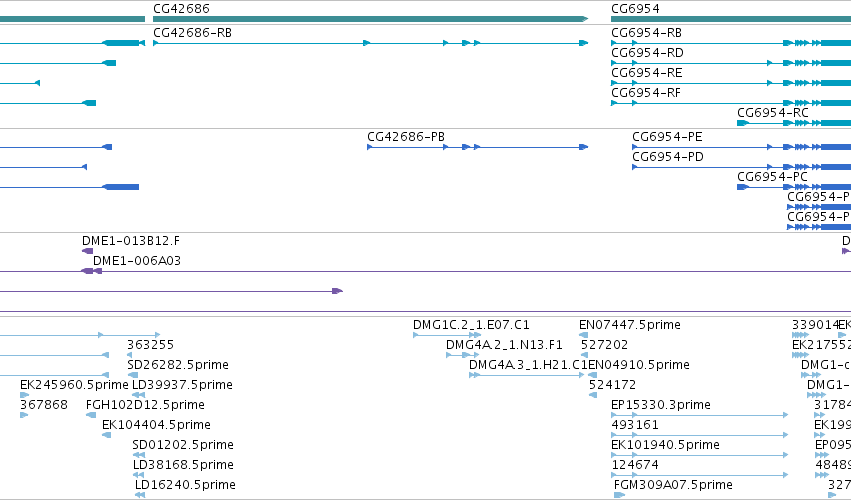Click the CG6954-PC protein feature

793,187
